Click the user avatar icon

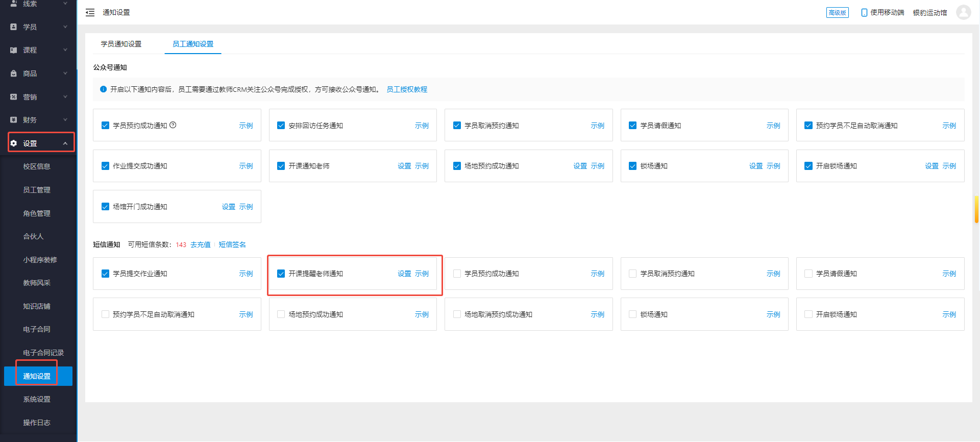(x=963, y=12)
